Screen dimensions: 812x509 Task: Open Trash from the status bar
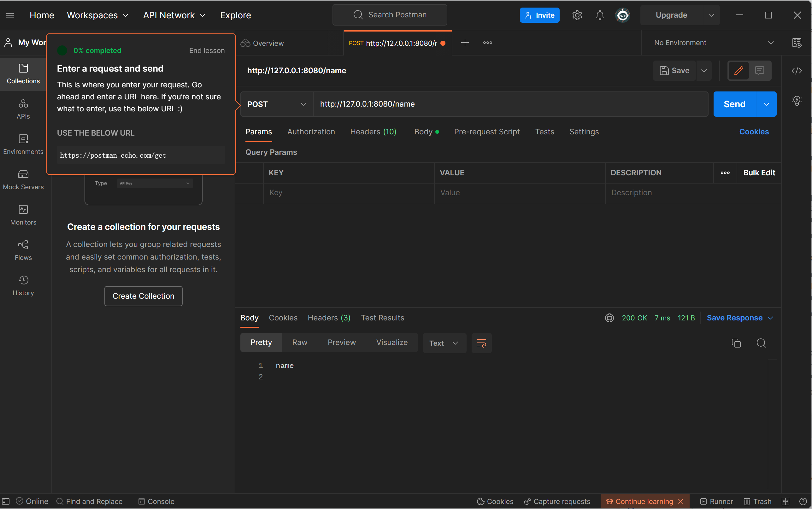click(x=757, y=501)
